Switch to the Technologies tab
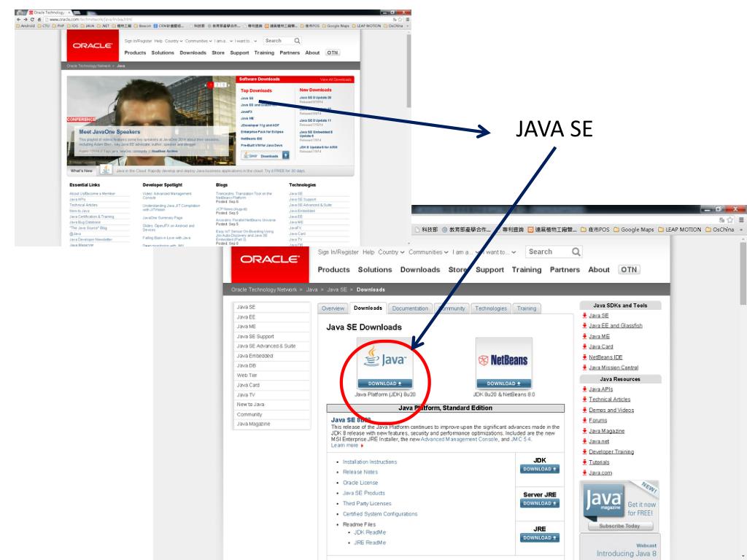 click(491, 308)
